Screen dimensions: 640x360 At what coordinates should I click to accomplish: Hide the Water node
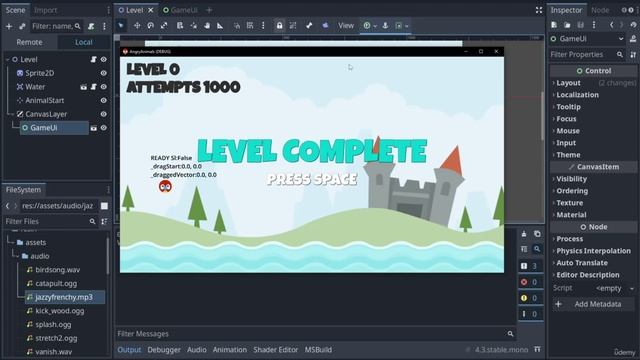pos(104,87)
